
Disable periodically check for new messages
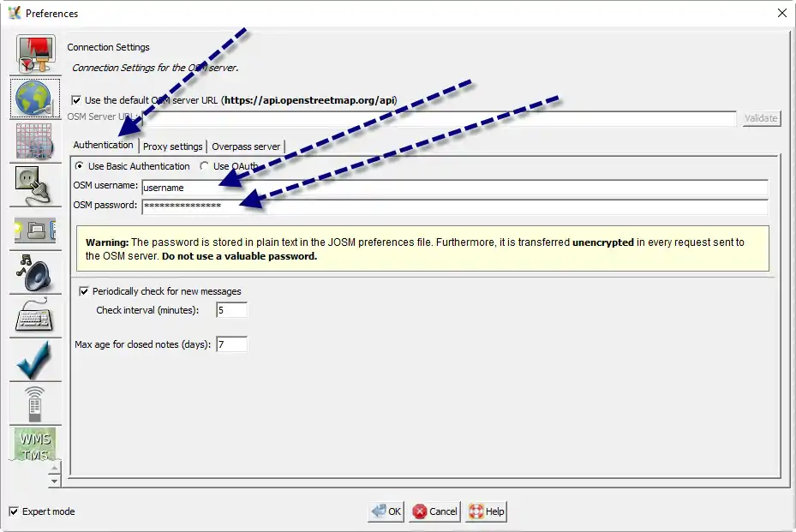tap(84, 291)
